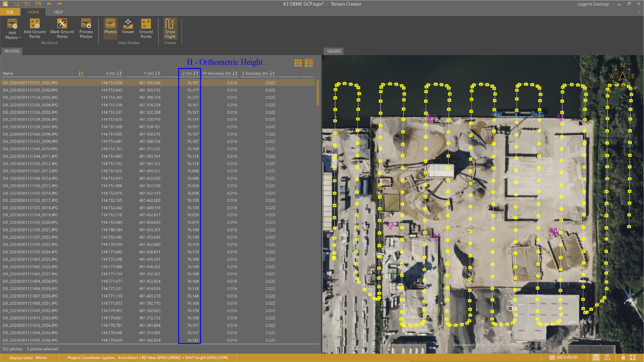Image resolution: width=644 pixels, height=362 pixels.
Task: Reset the map orientation to North
Action: (623, 357)
